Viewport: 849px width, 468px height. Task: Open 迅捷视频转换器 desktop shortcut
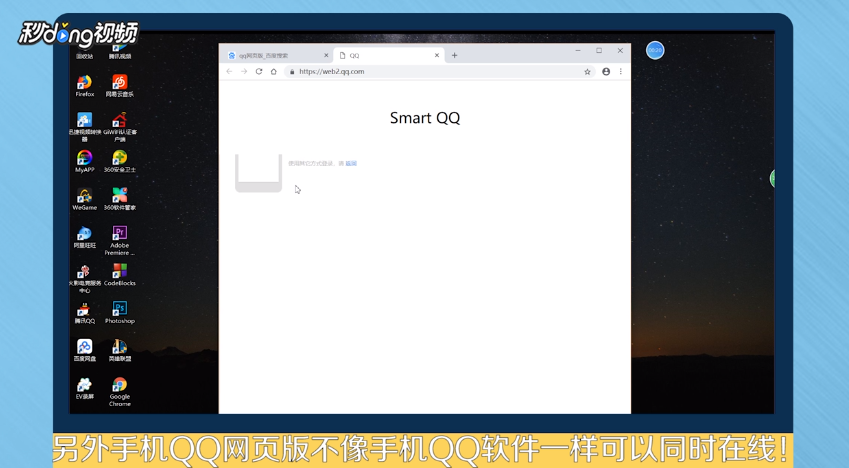84,127
